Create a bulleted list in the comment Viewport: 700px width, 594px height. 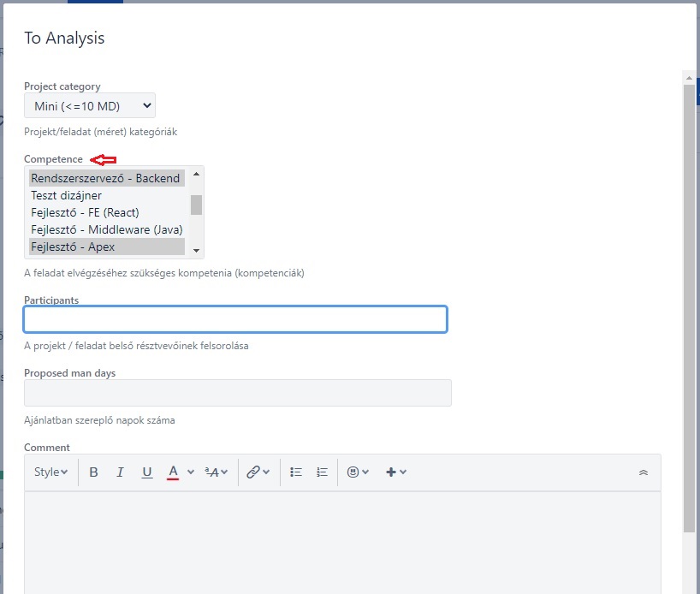coord(297,472)
